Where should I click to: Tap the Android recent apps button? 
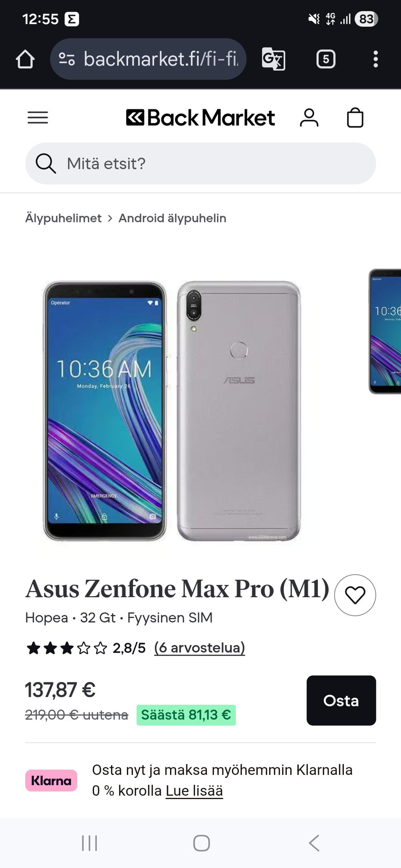(89, 843)
